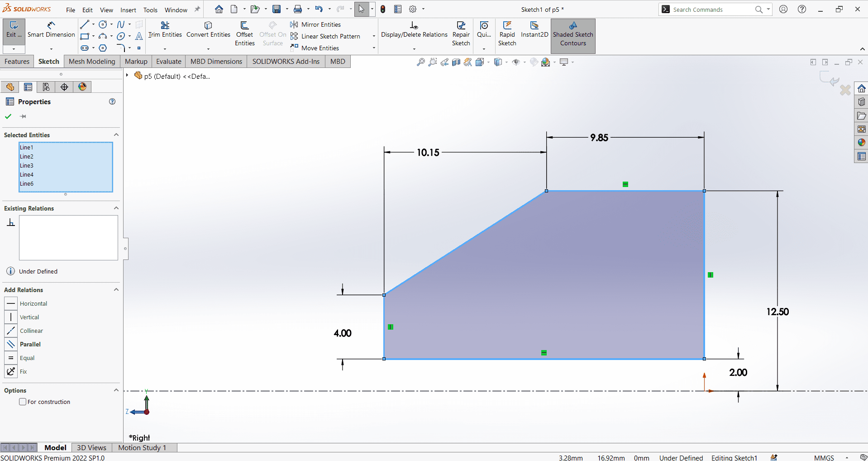This screenshot has height=461, width=868.
Task: Select the Trim Entities tool
Action: 165,29
